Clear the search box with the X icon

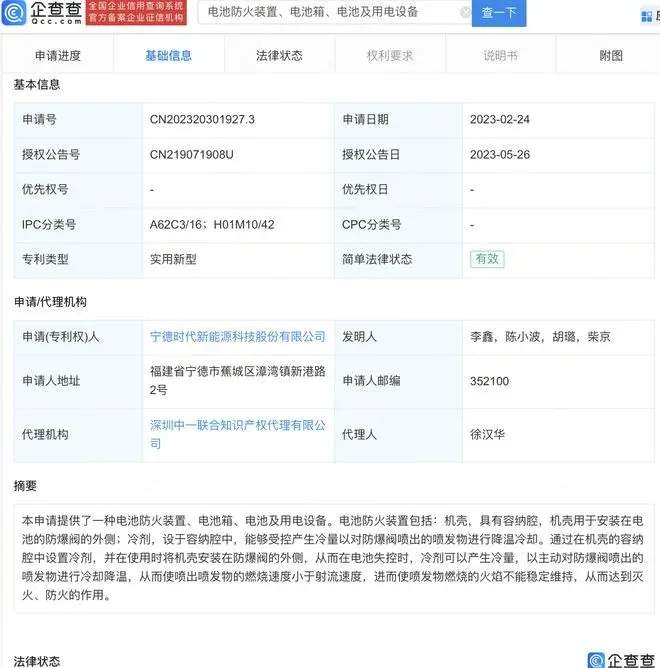point(465,12)
